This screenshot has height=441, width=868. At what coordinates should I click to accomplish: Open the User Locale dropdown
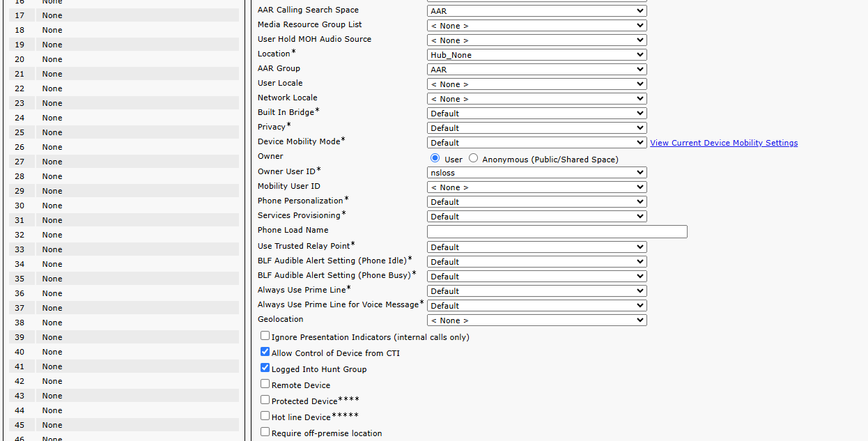tap(536, 84)
